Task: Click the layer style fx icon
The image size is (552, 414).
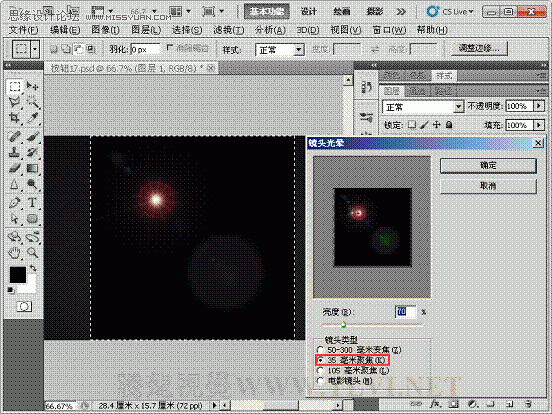Action: tap(436, 403)
